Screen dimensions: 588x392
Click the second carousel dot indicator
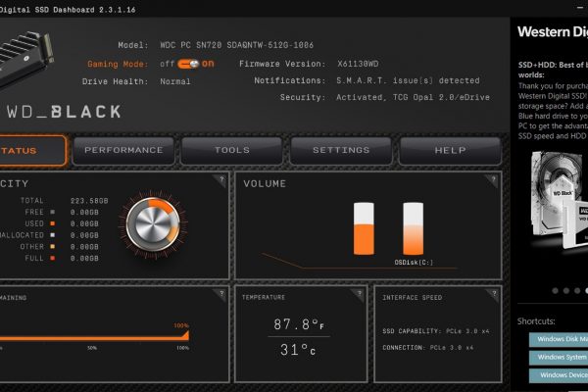(x=566, y=291)
